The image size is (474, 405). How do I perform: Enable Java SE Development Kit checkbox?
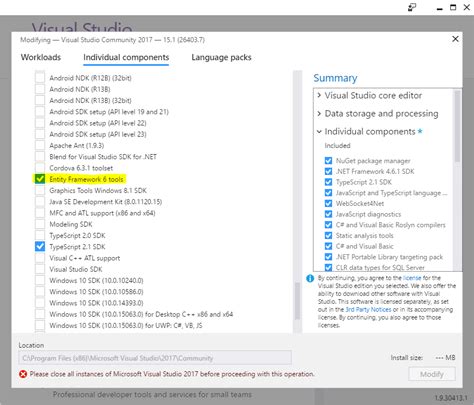(x=40, y=202)
